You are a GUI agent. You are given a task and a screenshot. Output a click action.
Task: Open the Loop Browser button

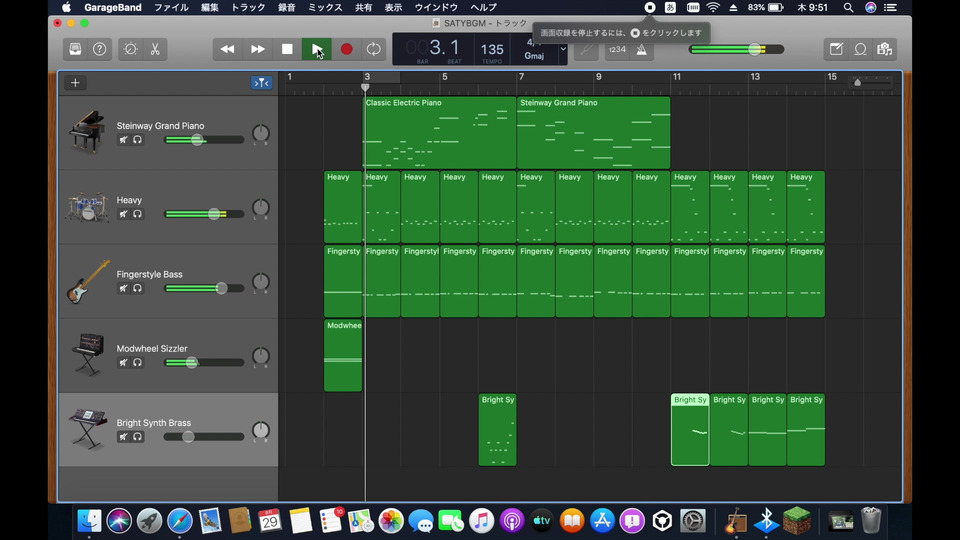860,49
